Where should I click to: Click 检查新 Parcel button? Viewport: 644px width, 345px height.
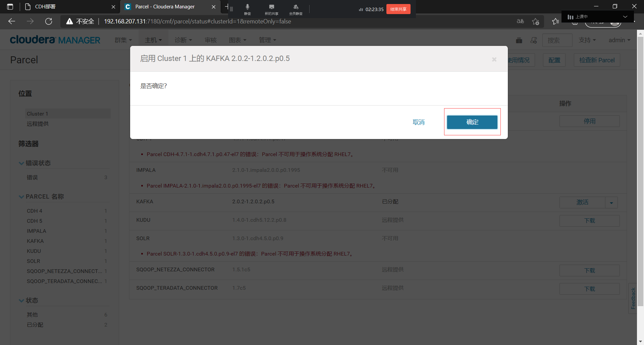tap(597, 60)
